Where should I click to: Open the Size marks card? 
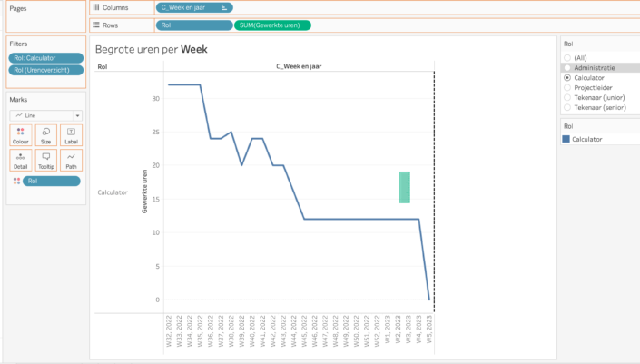point(45,135)
